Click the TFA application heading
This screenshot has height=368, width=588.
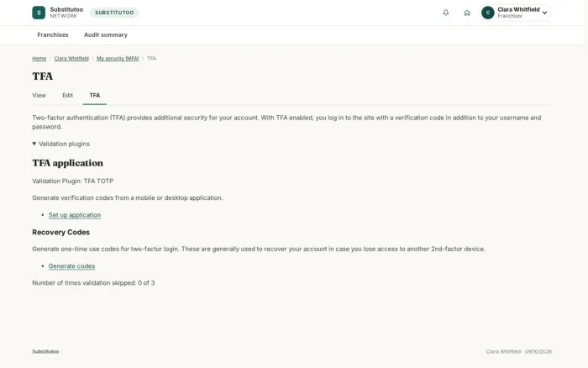point(67,163)
